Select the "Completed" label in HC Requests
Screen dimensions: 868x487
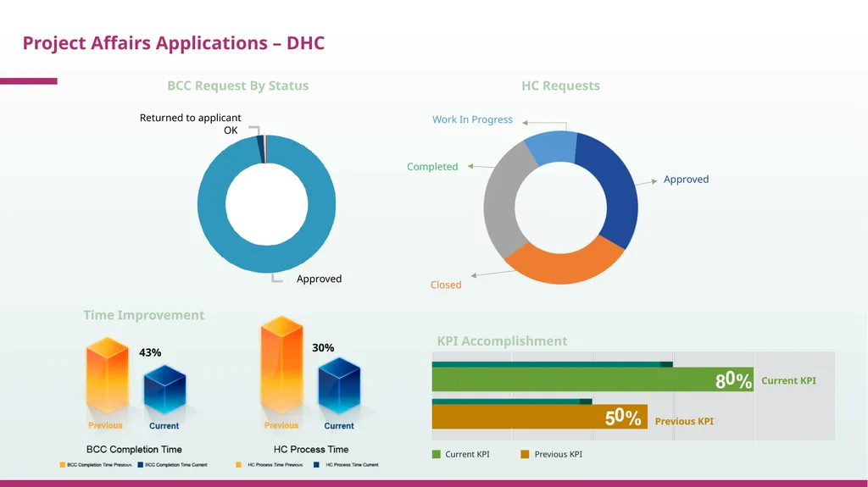pyautogui.click(x=432, y=167)
